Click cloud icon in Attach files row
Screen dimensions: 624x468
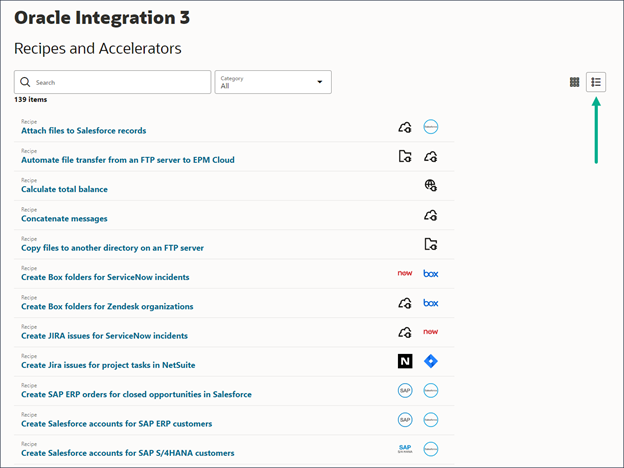(405, 127)
